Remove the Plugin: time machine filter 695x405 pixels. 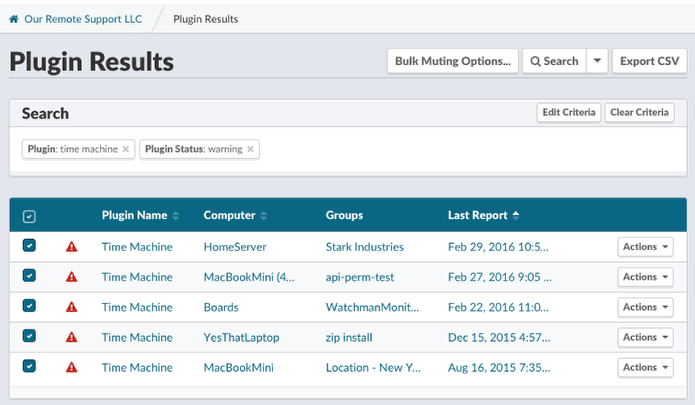pos(126,149)
